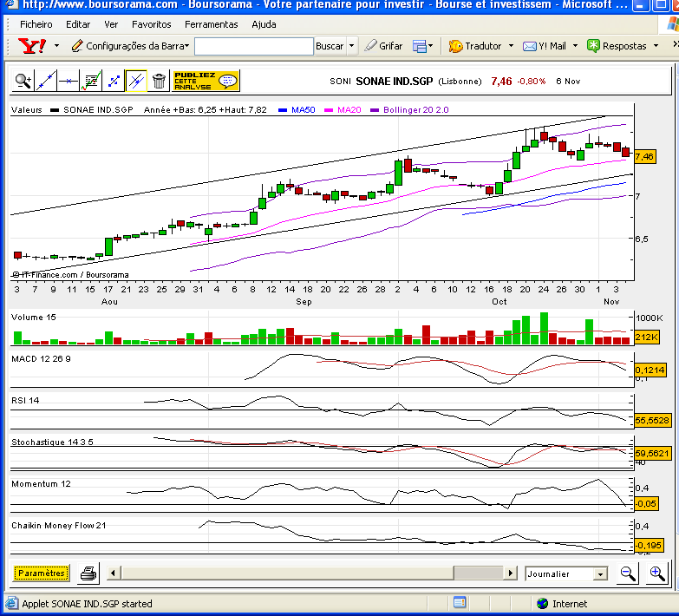Click the Stochastique 14 3 5 label
679x616 pixels.
pyautogui.click(x=52, y=442)
